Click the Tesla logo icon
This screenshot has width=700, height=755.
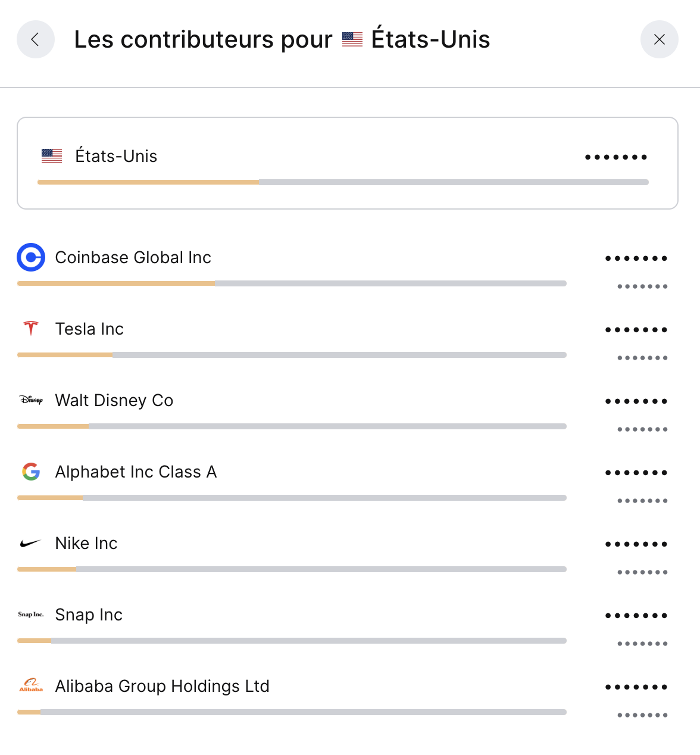point(31,328)
